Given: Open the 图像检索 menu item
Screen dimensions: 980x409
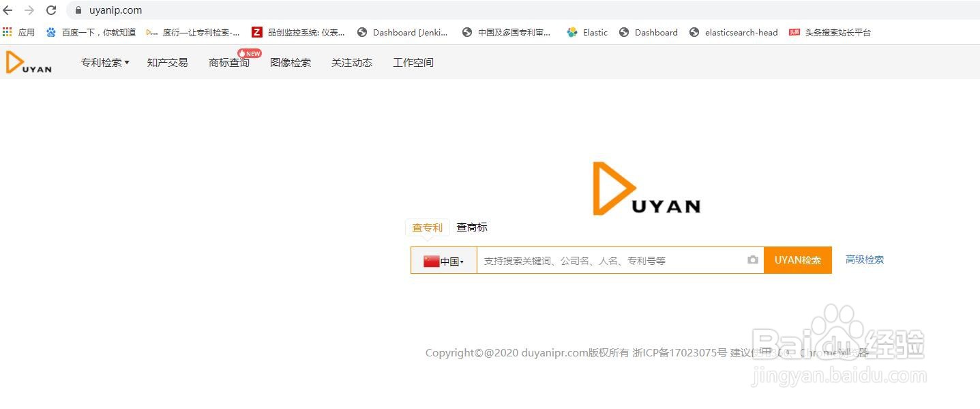Looking at the screenshot, I should (290, 62).
